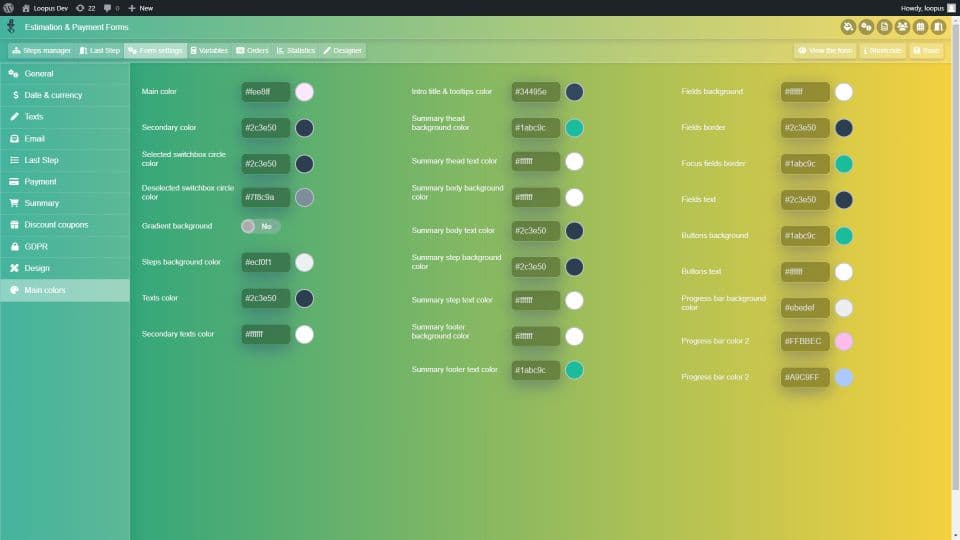
Task: Open Intro title & tooltips color swatch
Action: pyautogui.click(x=574, y=92)
